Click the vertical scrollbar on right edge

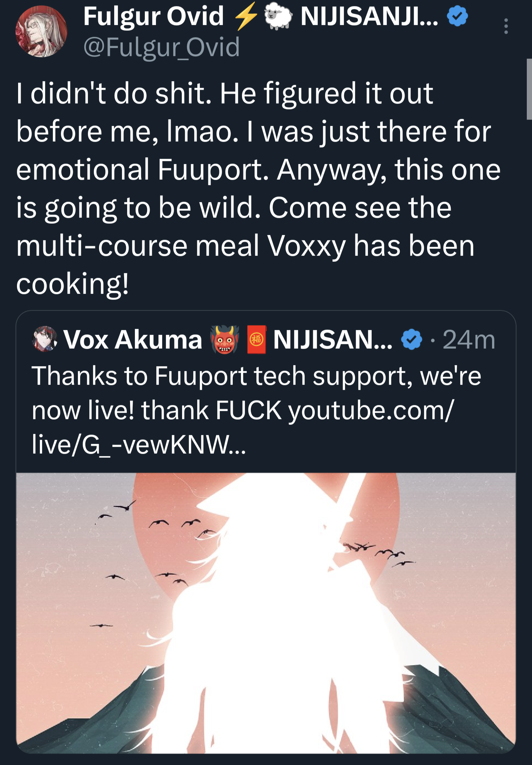[529, 89]
